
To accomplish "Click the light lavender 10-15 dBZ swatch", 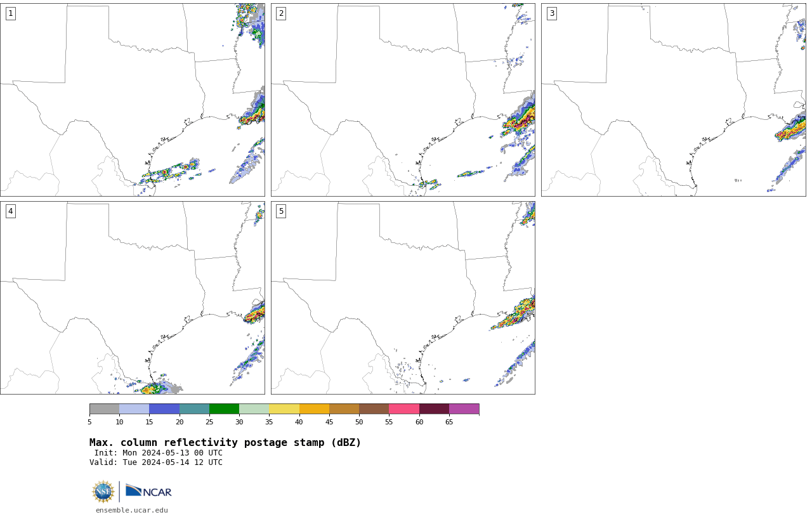I will (x=134, y=409).
